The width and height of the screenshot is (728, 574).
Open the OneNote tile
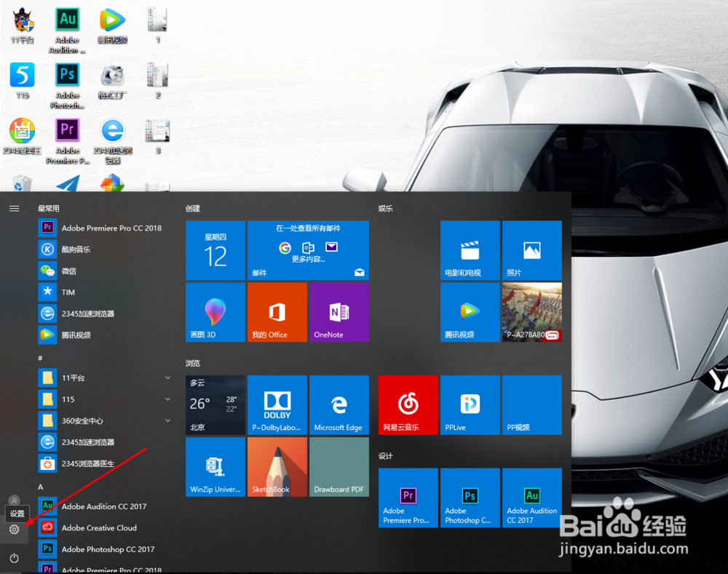click(339, 312)
